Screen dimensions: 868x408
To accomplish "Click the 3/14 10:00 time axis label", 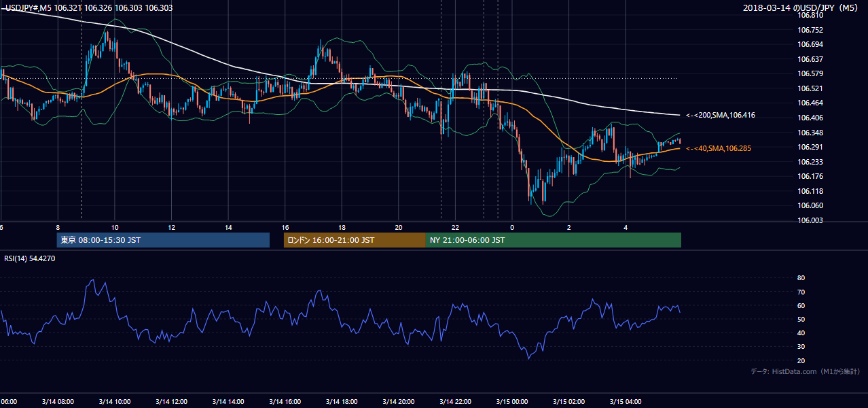I will tap(115, 401).
